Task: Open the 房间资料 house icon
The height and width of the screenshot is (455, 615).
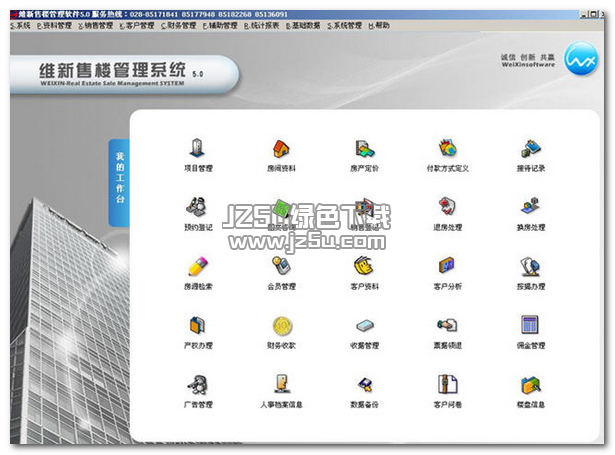Action: click(281, 149)
